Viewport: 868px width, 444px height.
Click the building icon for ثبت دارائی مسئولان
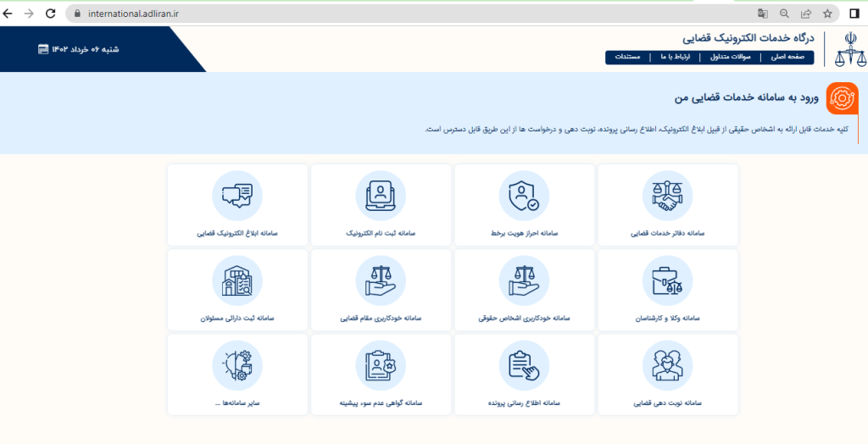coord(236,281)
